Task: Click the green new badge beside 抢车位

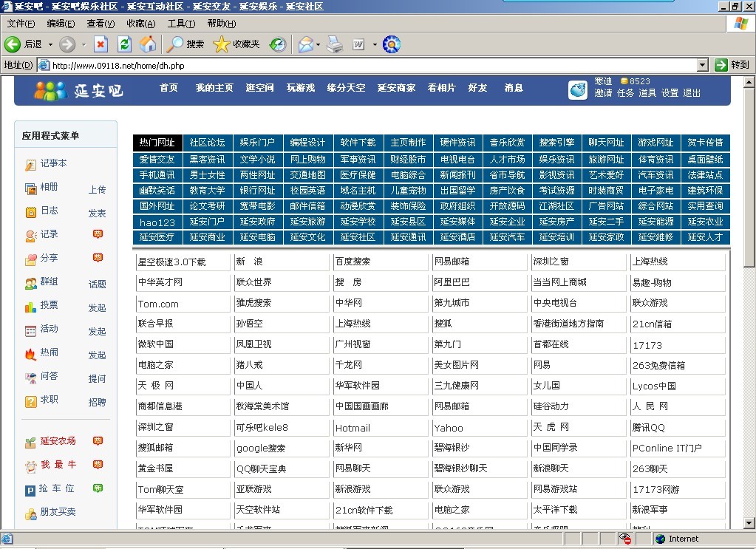Action: 98,488
